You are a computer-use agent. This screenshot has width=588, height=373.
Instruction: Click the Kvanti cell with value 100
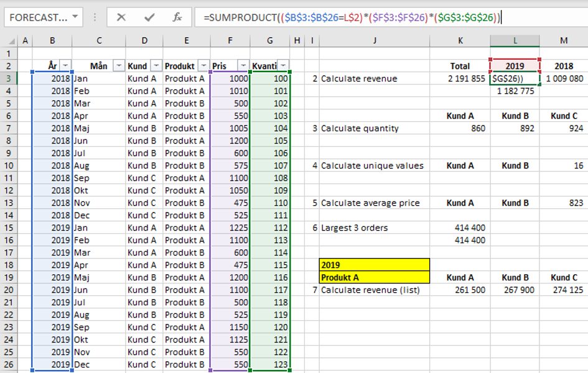tap(270, 78)
